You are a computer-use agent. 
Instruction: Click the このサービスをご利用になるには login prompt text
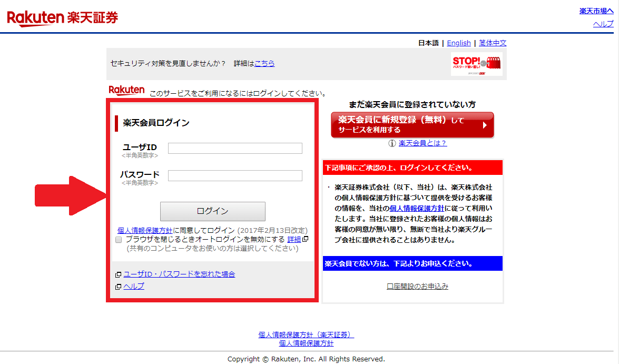pyautogui.click(x=239, y=94)
